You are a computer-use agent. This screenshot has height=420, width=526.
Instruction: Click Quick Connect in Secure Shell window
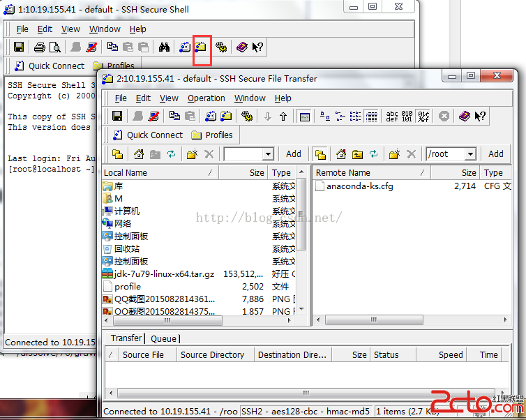pyautogui.click(x=50, y=66)
